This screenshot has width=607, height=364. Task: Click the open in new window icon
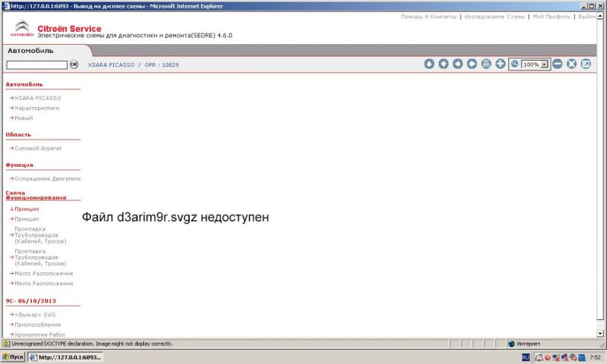586,64
